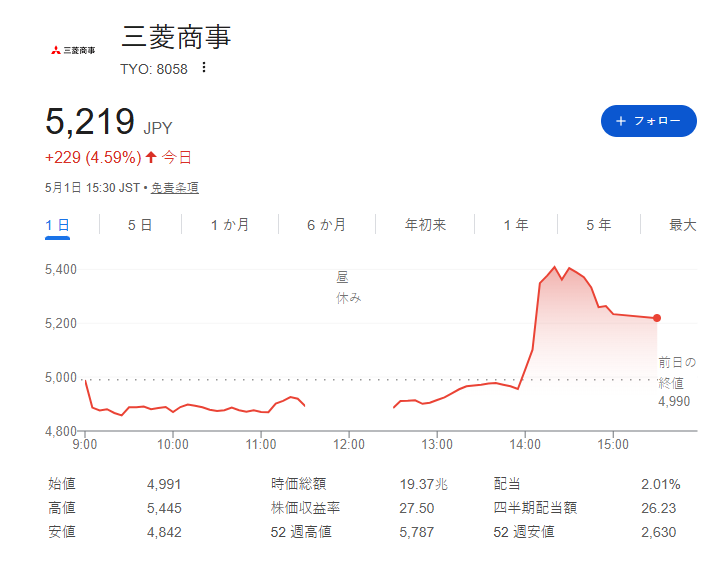Open the 免責条項 disclaimer link
This screenshot has height=561, width=711.
pos(175,188)
